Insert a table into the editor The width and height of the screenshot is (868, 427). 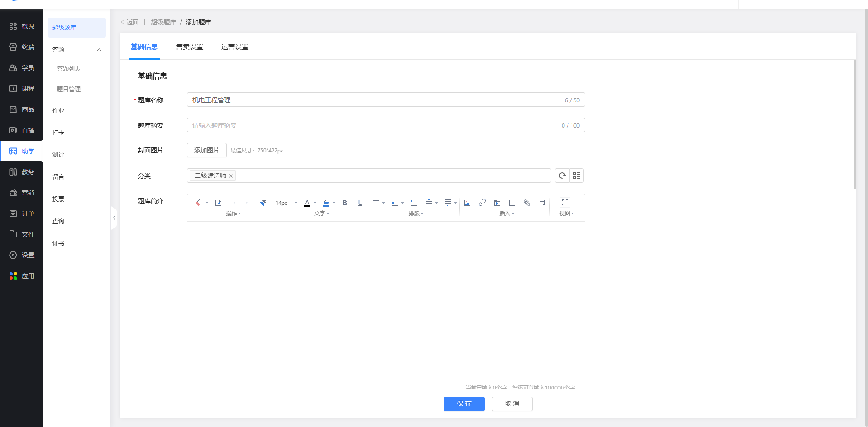tap(512, 203)
